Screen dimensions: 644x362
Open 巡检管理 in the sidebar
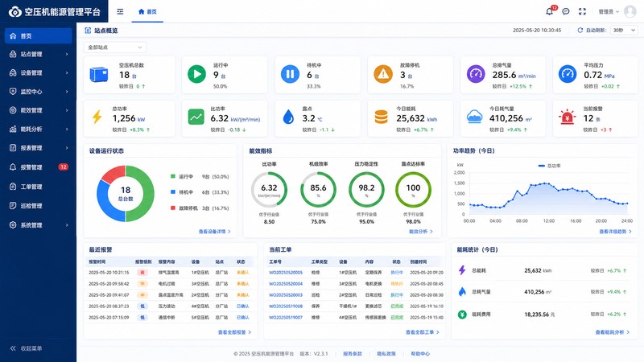[x=38, y=206]
